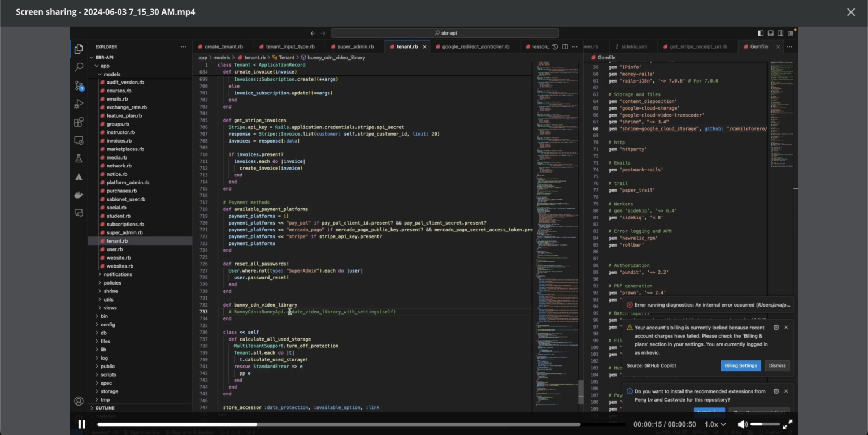
Task: Switch to tenant_input_type.rb tab
Action: 290,46
